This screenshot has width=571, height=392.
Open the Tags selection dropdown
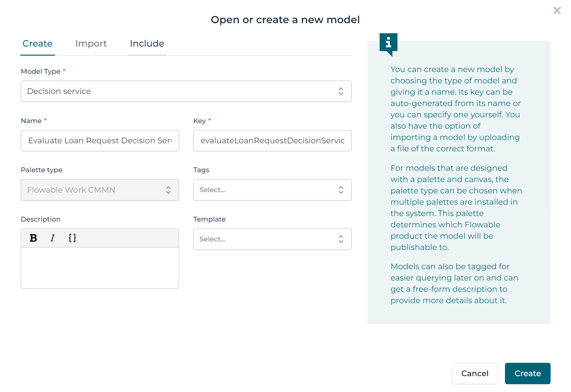coord(272,190)
